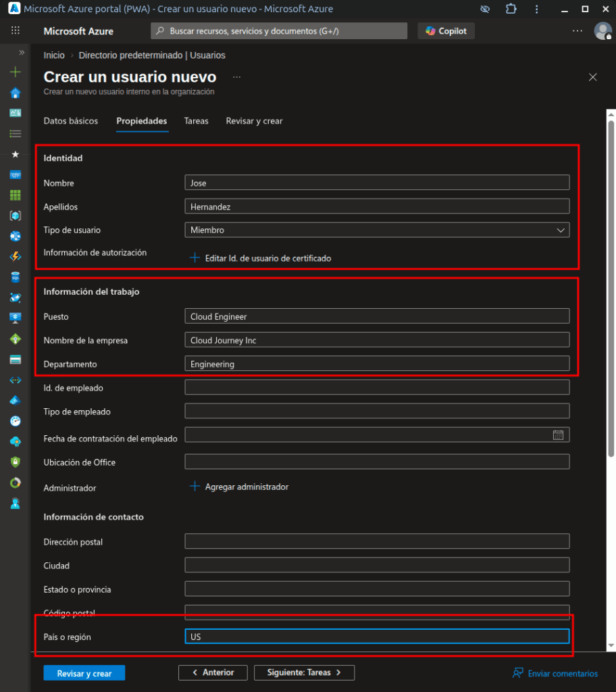
Task: Expand the sidebar with double chevron
Action: [21, 53]
